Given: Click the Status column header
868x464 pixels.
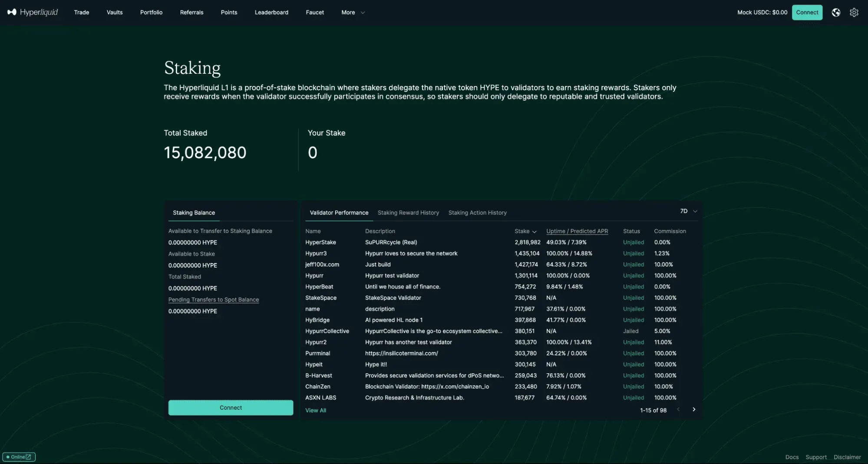Looking at the screenshot, I should point(631,231).
